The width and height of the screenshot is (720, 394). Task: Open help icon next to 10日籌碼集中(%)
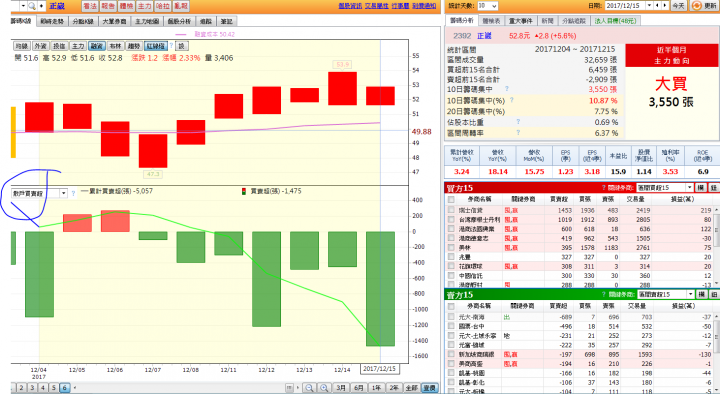pos(511,100)
